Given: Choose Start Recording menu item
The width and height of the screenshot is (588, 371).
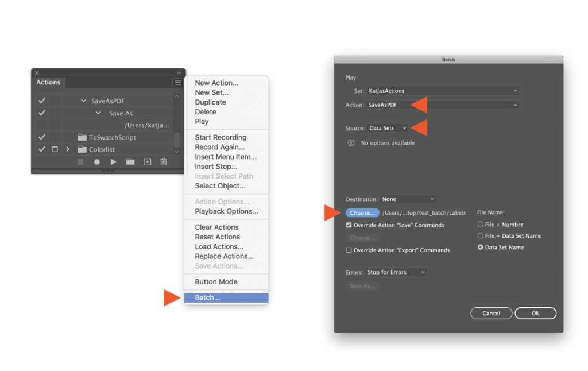Looking at the screenshot, I should pyautogui.click(x=220, y=137).
